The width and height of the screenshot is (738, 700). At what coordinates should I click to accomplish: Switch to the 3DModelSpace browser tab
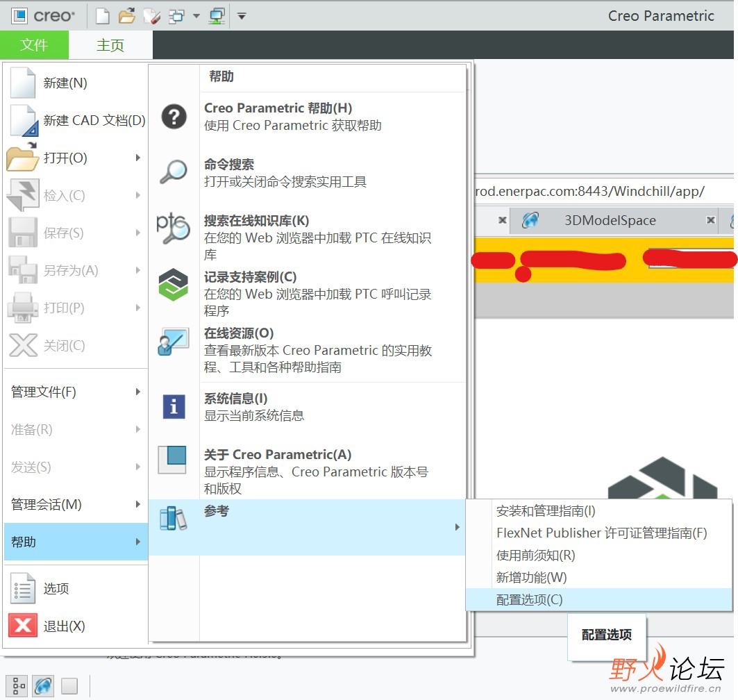pyautogui.click(x=610, y=220)
